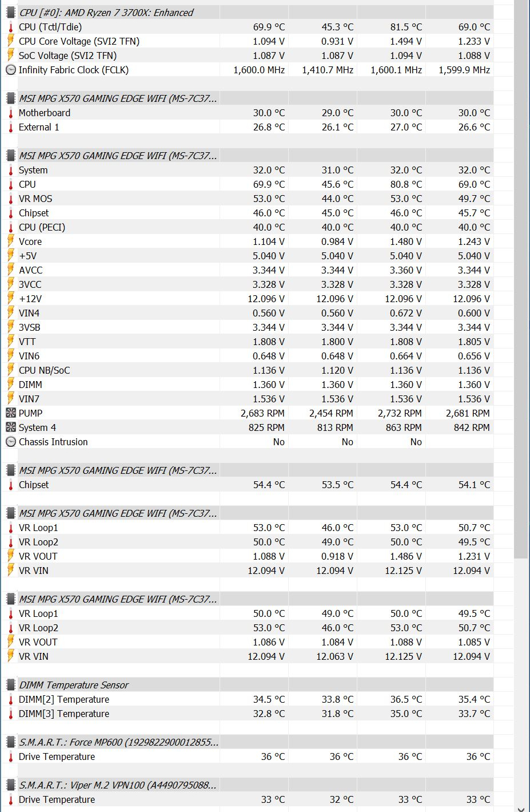Image resolution: width=530 pixels, height=812 pixels.
Task: Click the 2,683 RPM current PUMP value
Action: pos(262,413)
